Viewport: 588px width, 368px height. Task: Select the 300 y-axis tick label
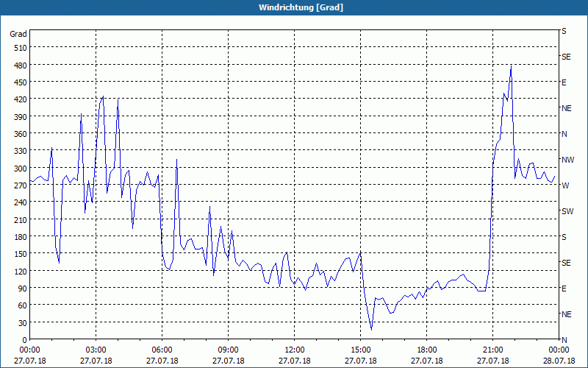[21, 169]
